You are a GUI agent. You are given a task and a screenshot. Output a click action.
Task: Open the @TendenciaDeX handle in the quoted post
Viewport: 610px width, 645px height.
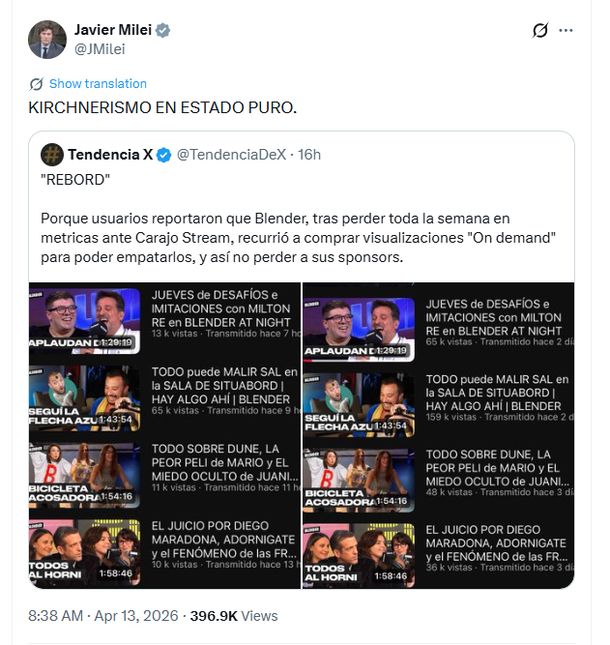232,154
